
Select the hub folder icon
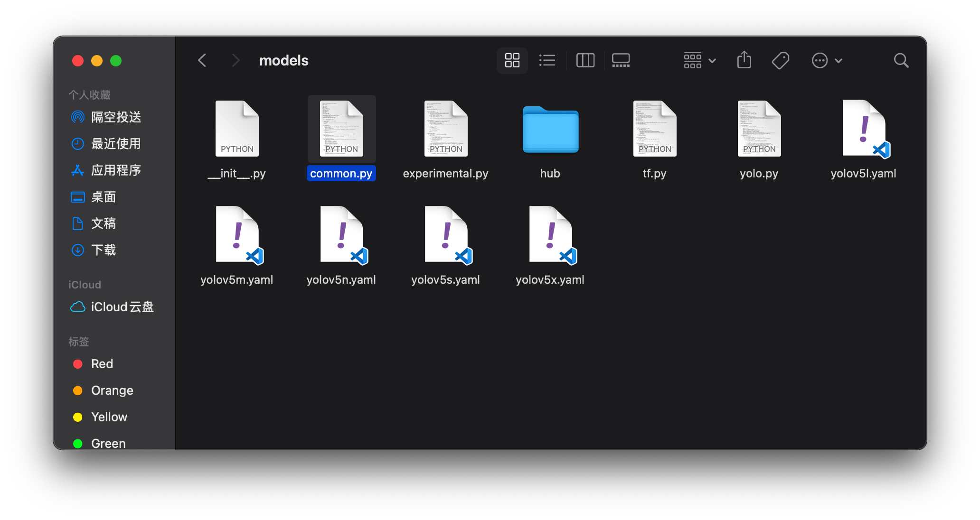tap(550, 129)
